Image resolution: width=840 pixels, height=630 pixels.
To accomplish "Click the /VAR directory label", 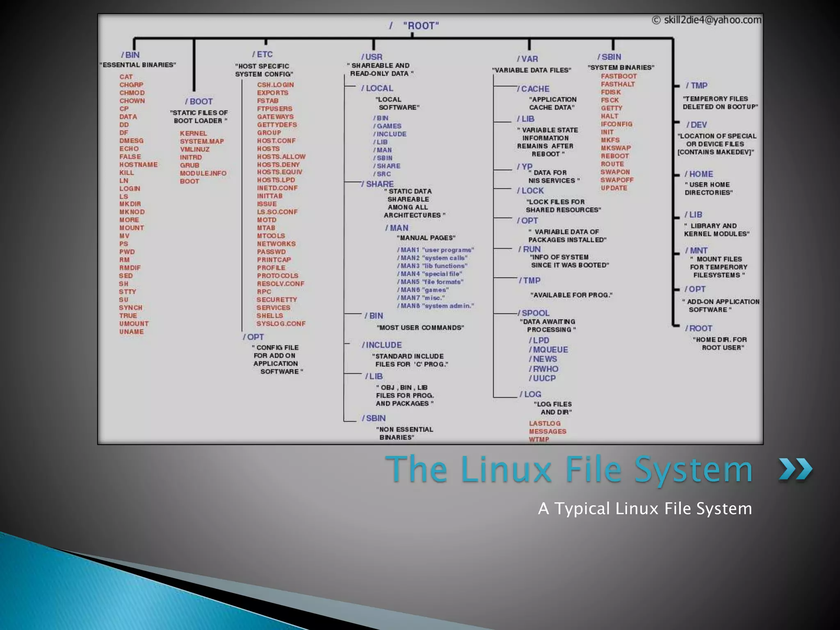I will 527,59.
